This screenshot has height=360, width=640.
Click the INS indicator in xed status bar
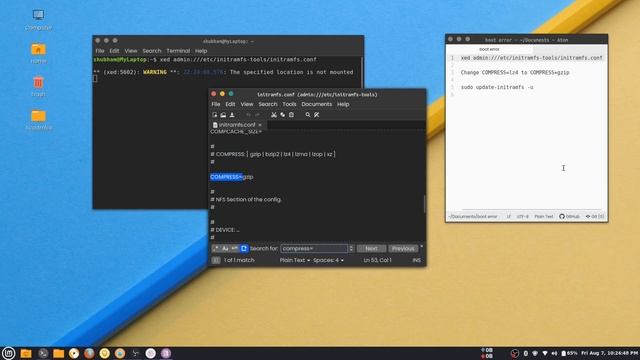point(416,260)
